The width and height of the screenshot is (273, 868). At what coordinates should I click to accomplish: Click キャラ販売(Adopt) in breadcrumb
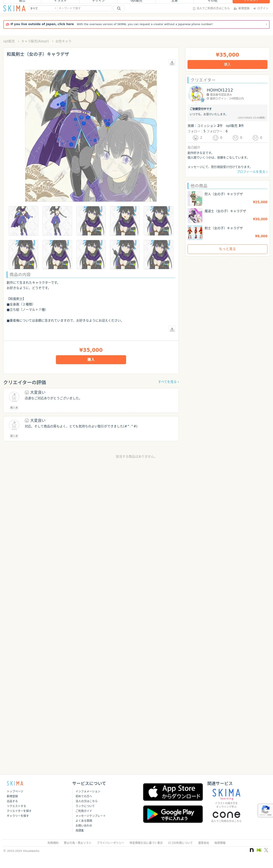(35, 42)
